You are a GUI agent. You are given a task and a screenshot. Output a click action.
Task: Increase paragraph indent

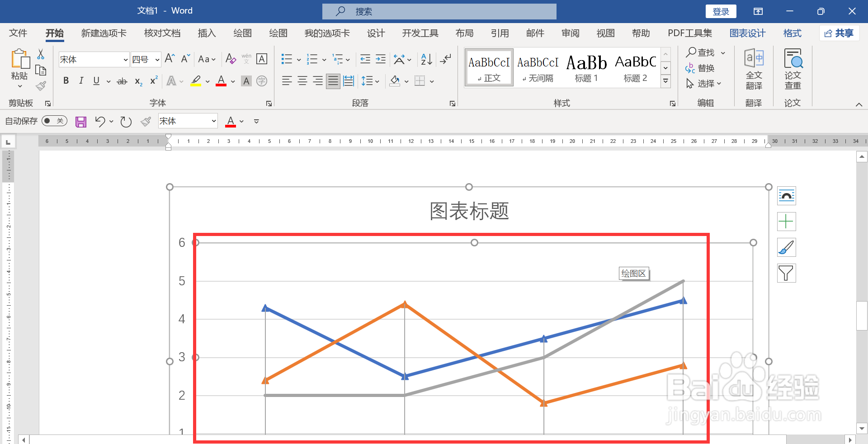381,59
